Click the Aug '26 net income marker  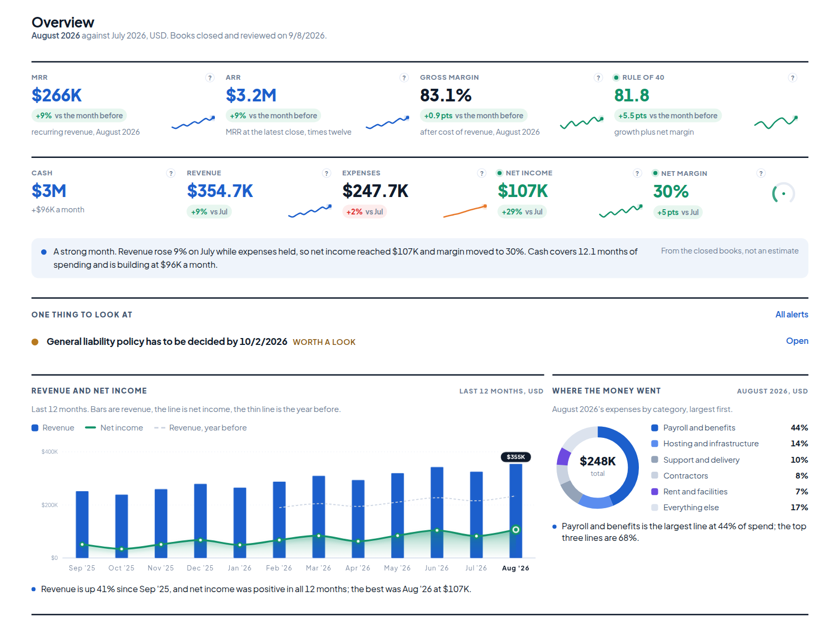pos(516,530)
